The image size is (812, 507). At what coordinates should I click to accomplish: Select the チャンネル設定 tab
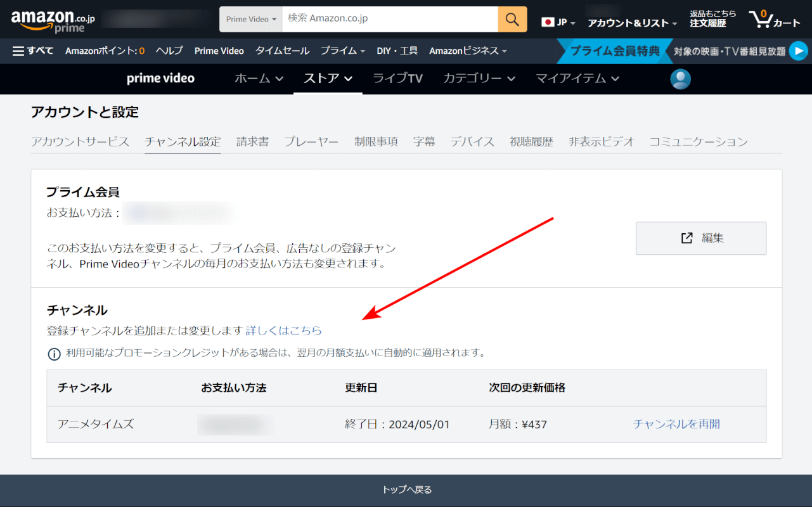click(183, 141)
